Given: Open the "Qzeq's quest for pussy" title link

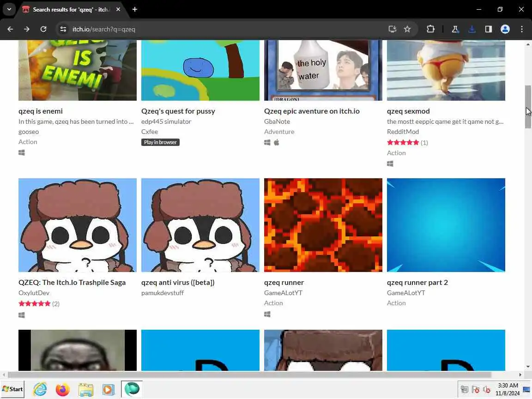Looking at the screenshot, I should coord(178,111).
